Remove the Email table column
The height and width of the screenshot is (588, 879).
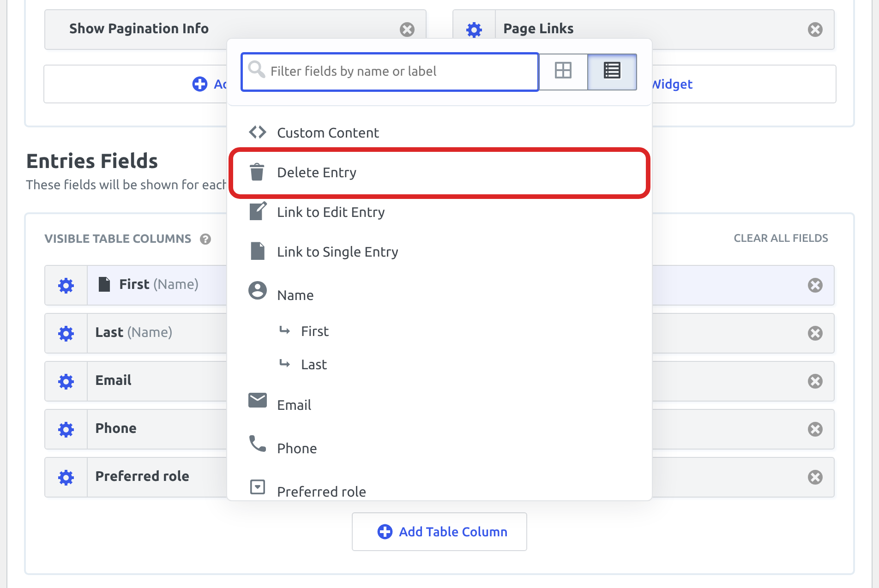(x=815, y=381)
